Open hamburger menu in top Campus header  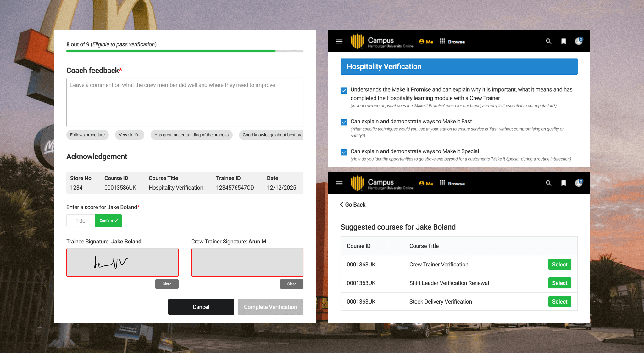tap(339, 41)
